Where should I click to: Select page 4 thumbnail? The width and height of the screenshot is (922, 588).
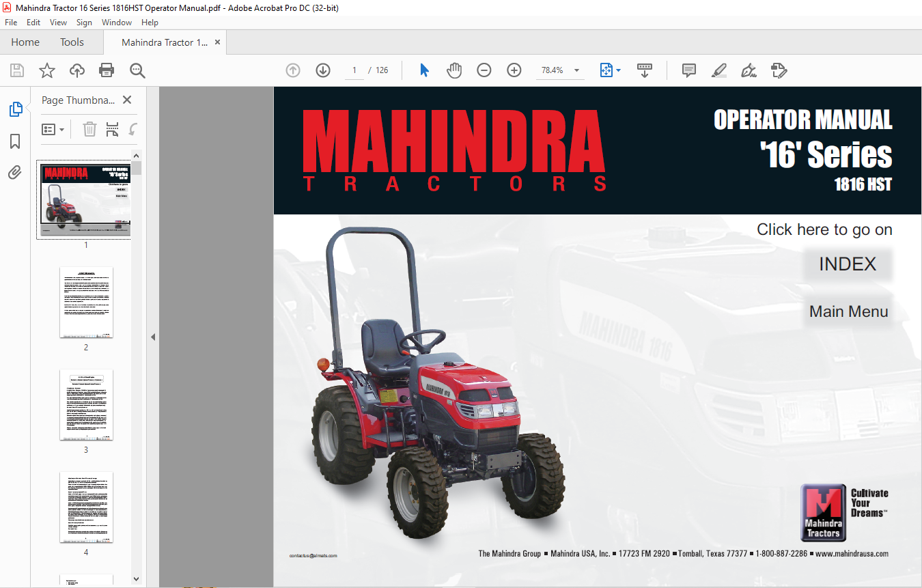pos(86,507)
